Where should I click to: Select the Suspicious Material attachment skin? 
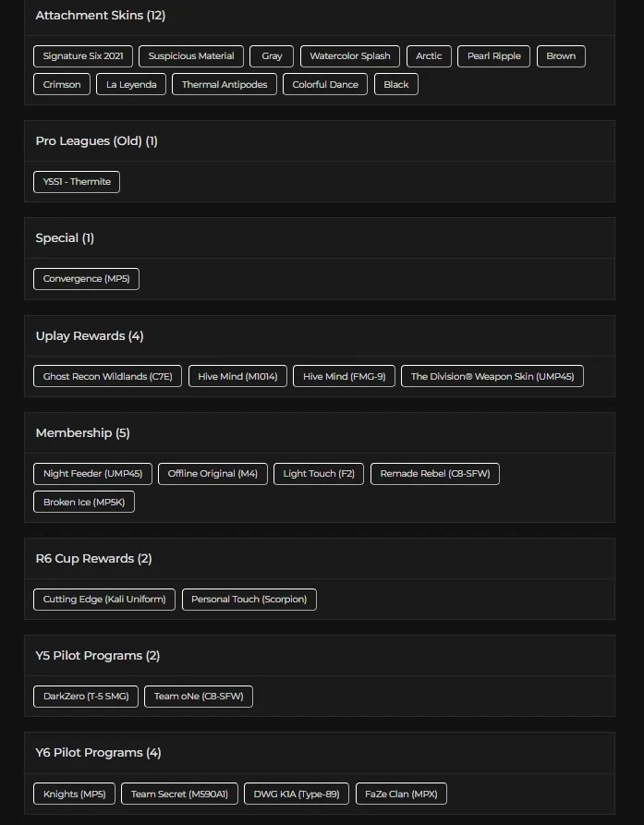click(191, 56)
